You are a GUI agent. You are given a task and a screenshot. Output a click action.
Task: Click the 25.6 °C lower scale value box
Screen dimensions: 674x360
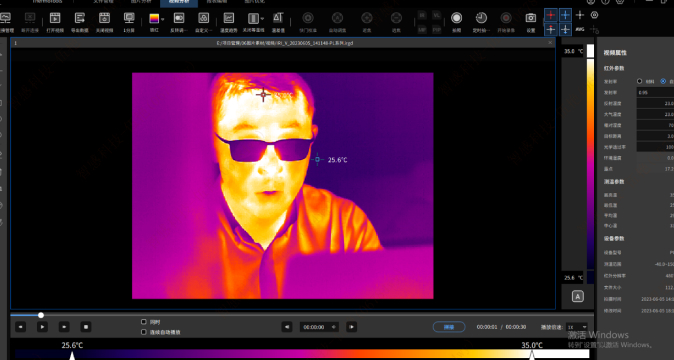(x=573, y=278)
